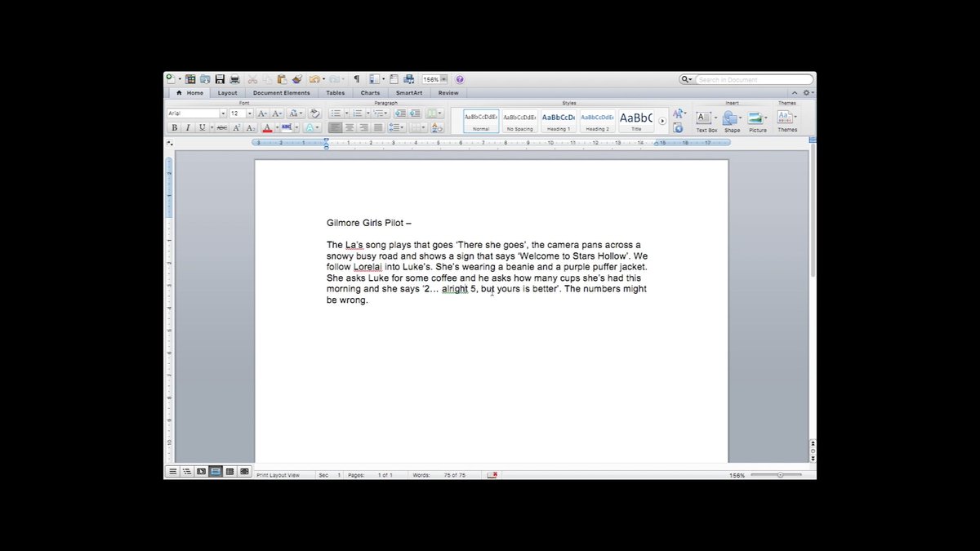980x551 pixels.
Task: Apply the Heading 2 style
Action: (x=597, y=121)
